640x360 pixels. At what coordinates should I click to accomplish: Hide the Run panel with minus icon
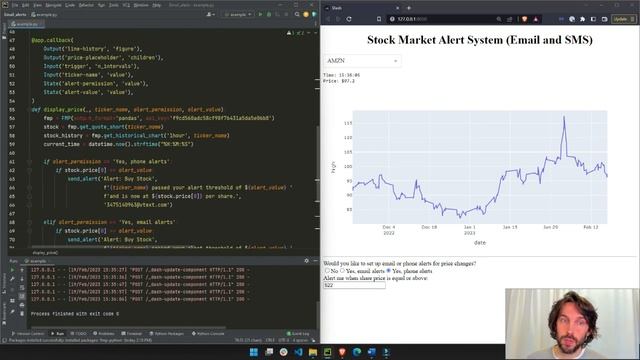[x=315, y=261]
